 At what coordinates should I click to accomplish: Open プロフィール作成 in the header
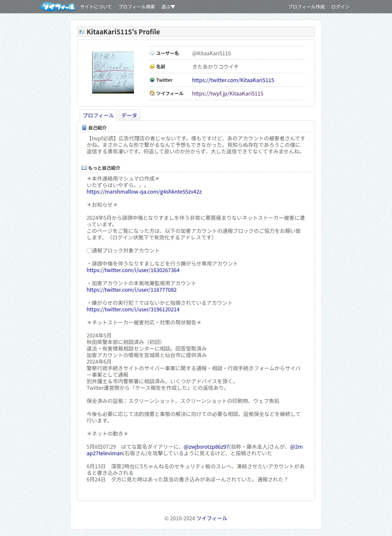point(306,7)
